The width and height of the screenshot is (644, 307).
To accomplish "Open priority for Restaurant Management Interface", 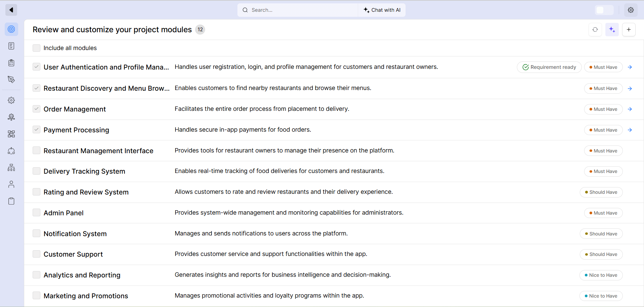I will 603,151.
